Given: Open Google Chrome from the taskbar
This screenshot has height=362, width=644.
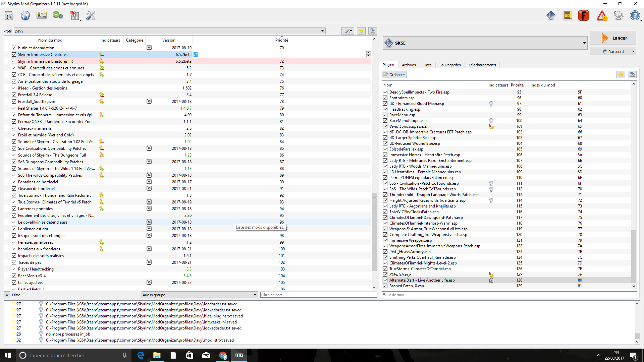Looking at the screenshot, I should (x=223, y=355).
